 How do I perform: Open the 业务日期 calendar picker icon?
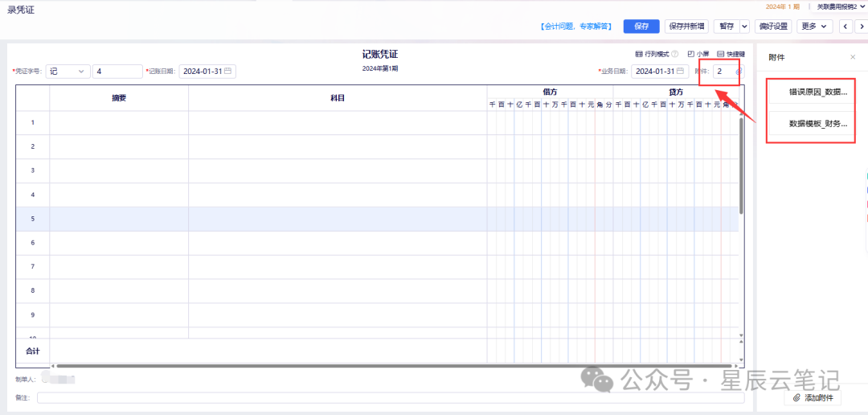coord(680,71)
